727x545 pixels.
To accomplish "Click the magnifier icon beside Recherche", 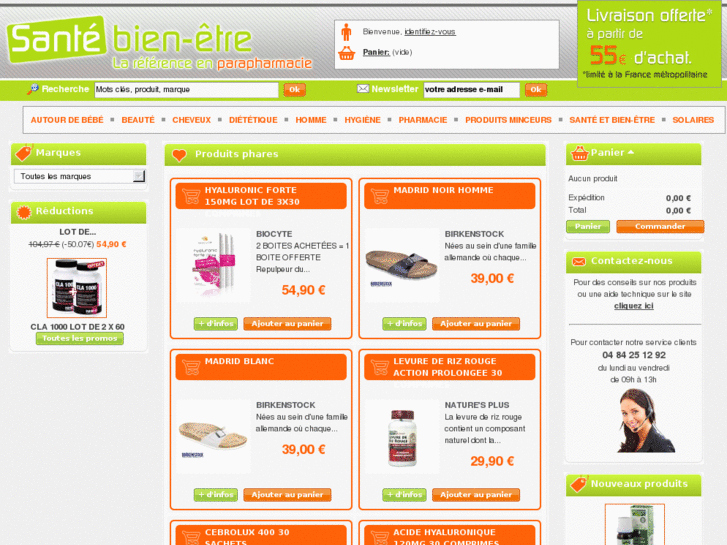I will 32,89.
